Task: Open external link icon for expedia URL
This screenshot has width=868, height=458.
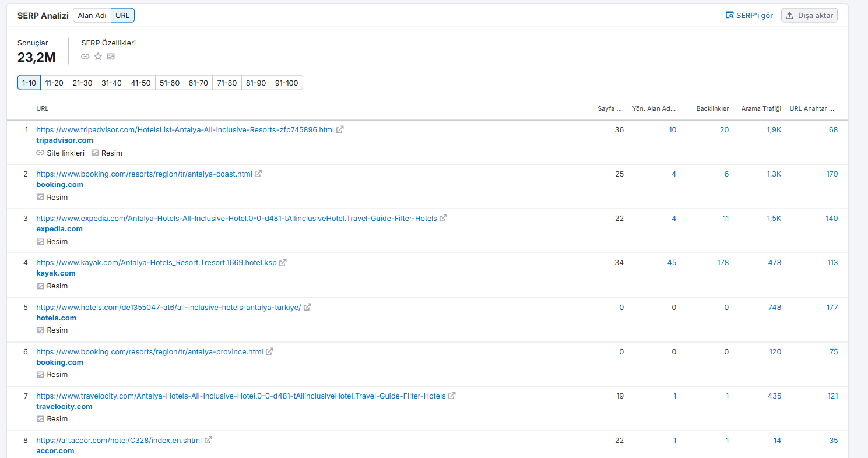Action: (443, 218)
